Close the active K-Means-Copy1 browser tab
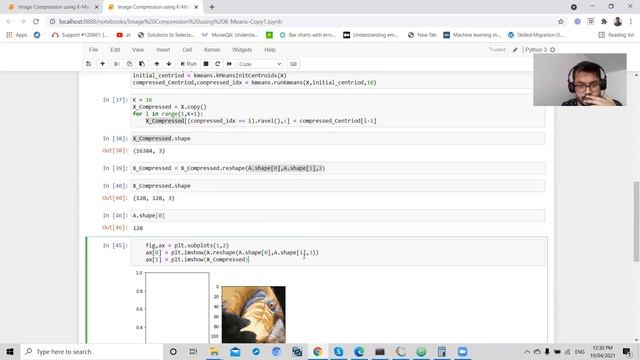640x360 pixels. tap(196, 7)
